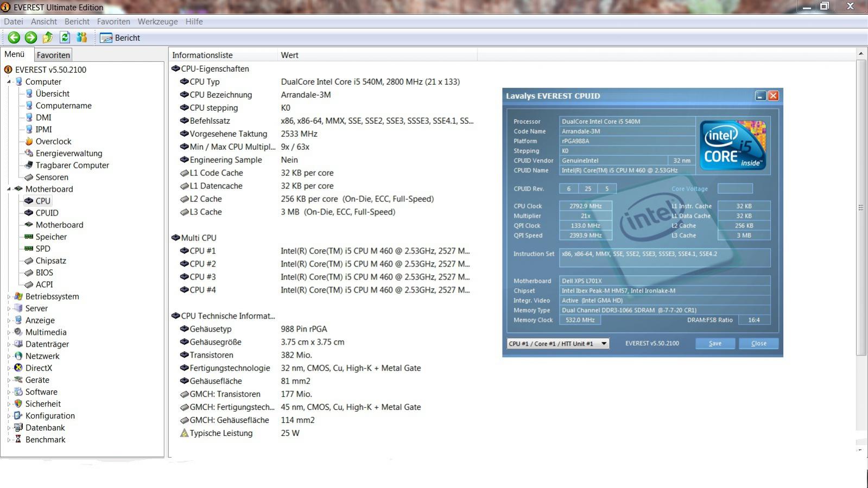Viewport: 868px width, 488px height.
Task: Open the Hilfe menu
Action: [194, 22]
